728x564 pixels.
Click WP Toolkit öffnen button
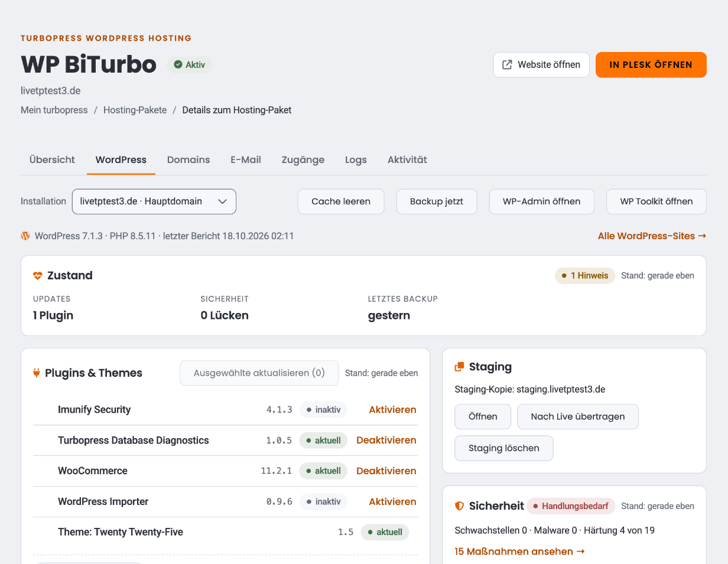click(656, 201)
